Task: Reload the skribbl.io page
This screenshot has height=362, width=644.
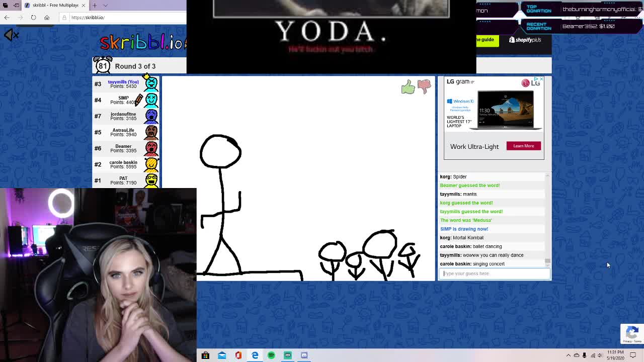Action: [33, 18]
